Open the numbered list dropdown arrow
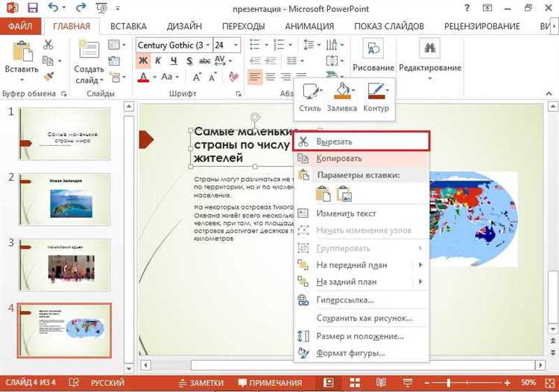 click(290, 45)
